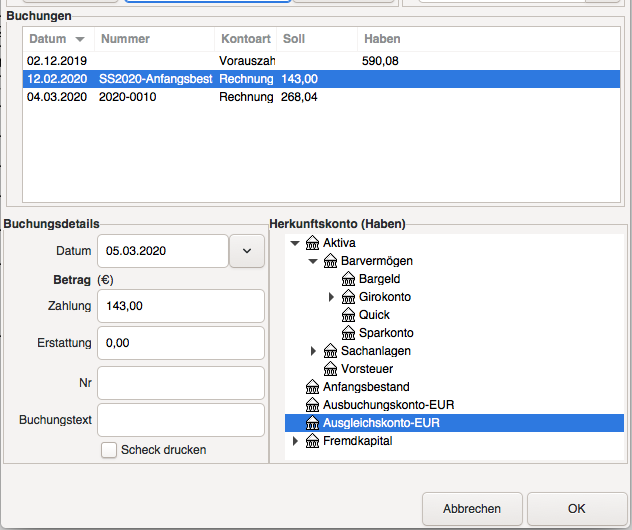Click into the Buchungstext input field
The height and width of the screenshot is (530, 632).
click(x=181, y=420)
